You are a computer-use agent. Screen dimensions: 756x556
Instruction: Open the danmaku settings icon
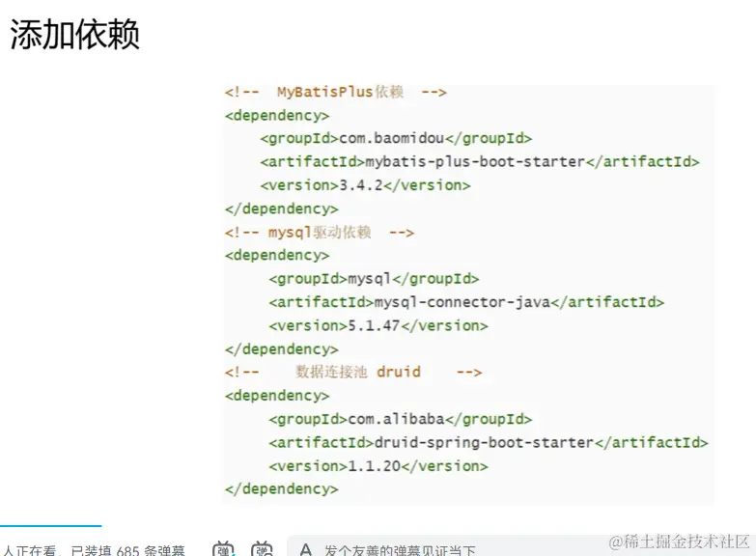262,549
